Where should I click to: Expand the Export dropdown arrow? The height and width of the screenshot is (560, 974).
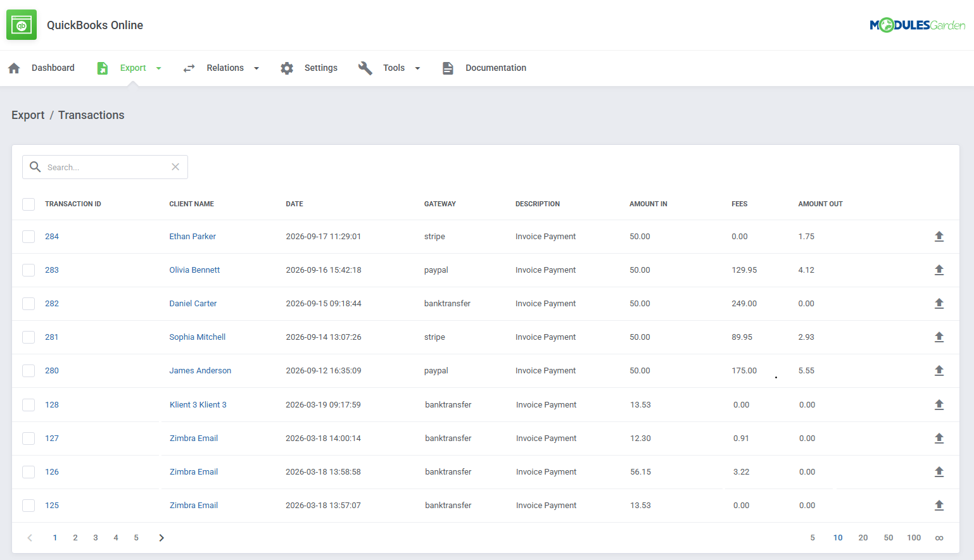(158, 68)
